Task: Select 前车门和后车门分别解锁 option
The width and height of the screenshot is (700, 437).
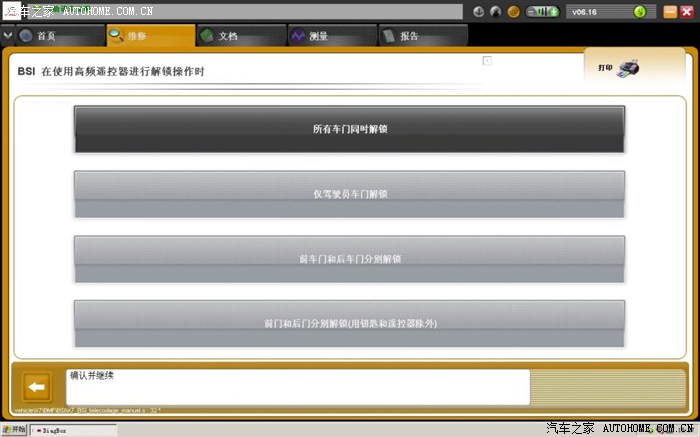Action: [x=349, y=258]
